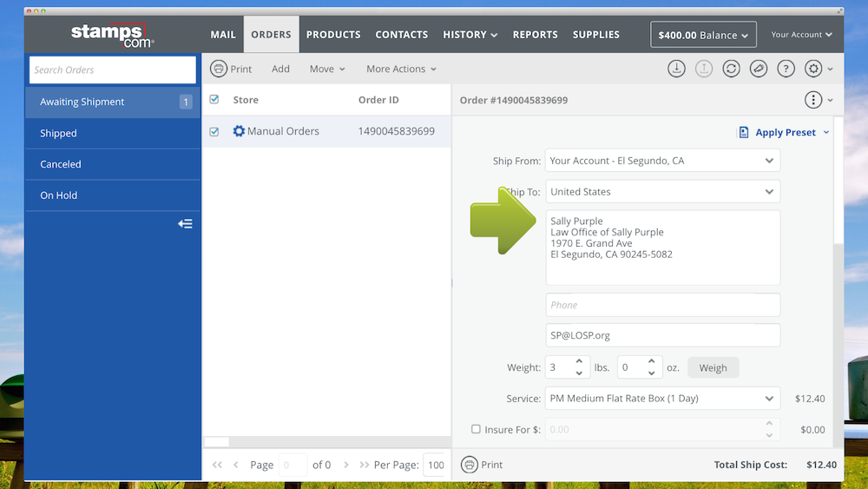
Task: Click the Search Orders field
Action: [113, 69]
